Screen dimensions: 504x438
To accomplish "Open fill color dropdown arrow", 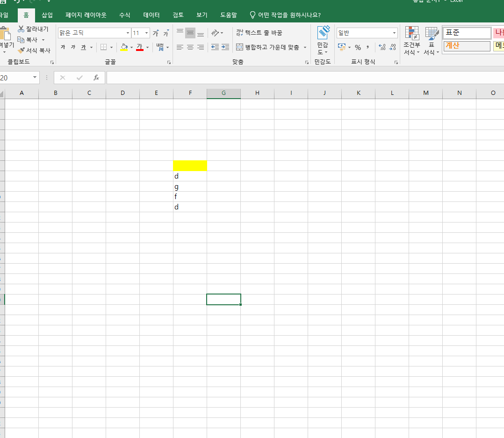I will (131, 48).
